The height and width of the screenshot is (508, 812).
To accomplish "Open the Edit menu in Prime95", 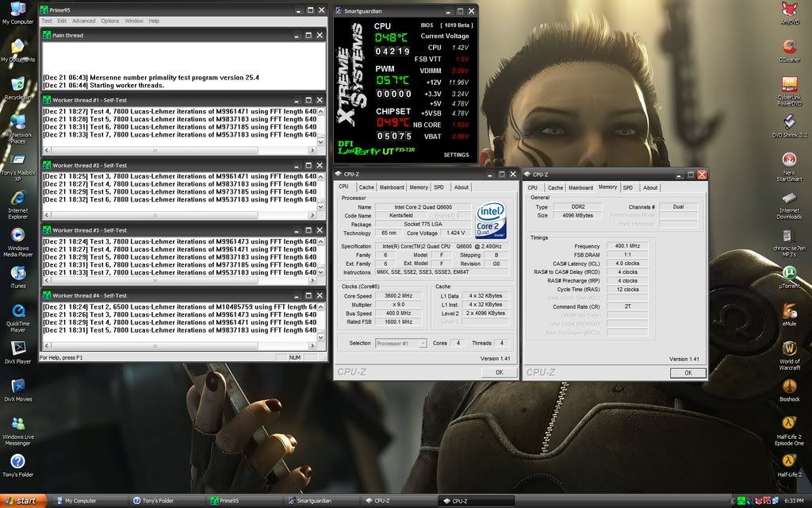I will (62, 21).
